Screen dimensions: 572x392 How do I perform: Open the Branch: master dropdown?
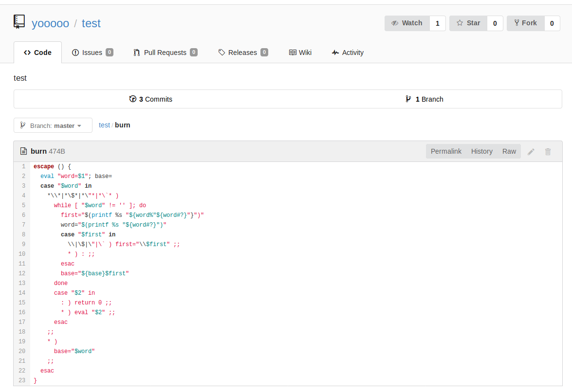[53, 125]
